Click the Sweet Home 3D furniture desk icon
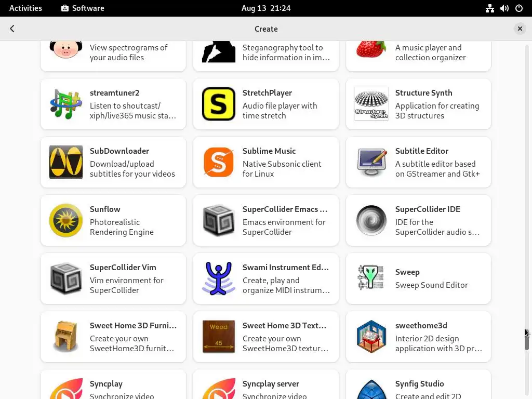532x399 pixels. pyautogui.click(x=66, y=337)
